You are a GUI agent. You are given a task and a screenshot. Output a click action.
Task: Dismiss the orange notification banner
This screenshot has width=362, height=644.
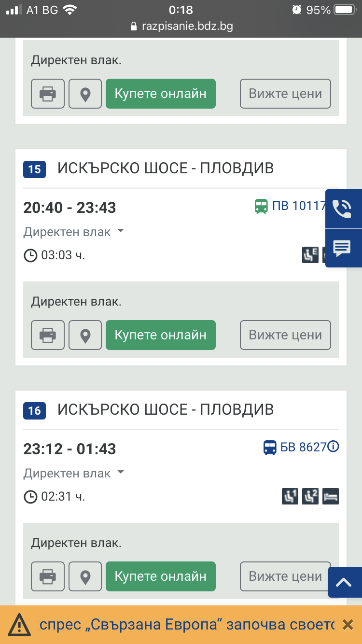click(348, 625)
